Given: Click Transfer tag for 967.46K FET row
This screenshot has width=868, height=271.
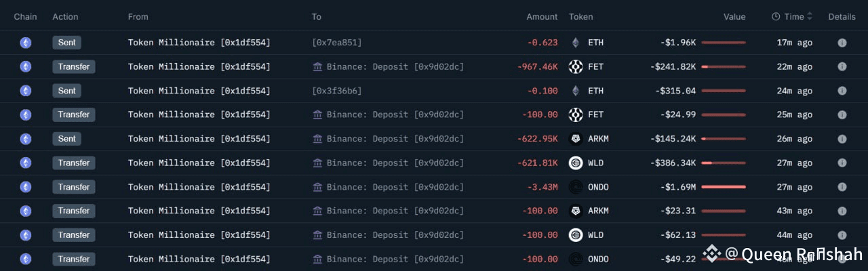Looking at the screenshot, I should point(74,66).
